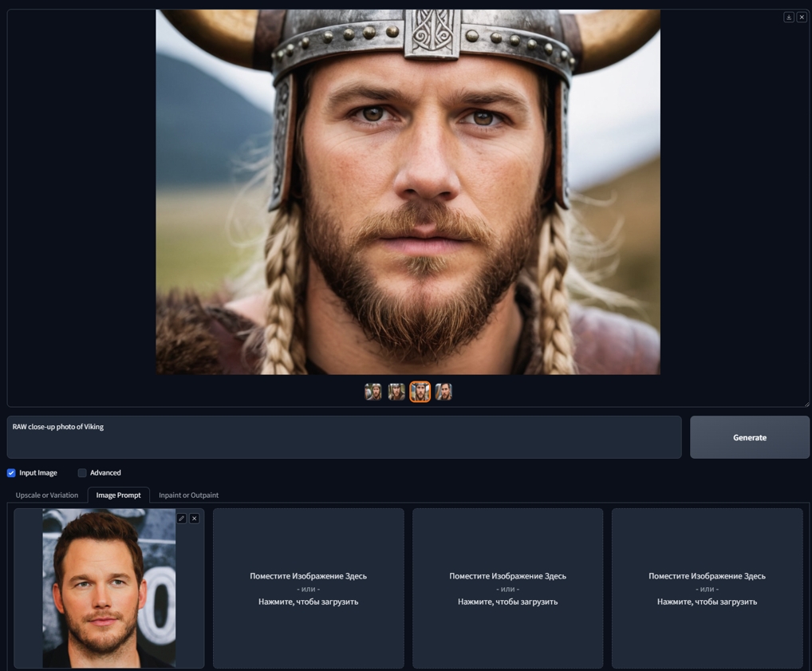The height and width of the screenshot is (671, 812).
Task: Download the generated image from the gallery
Action: [789, 17]
